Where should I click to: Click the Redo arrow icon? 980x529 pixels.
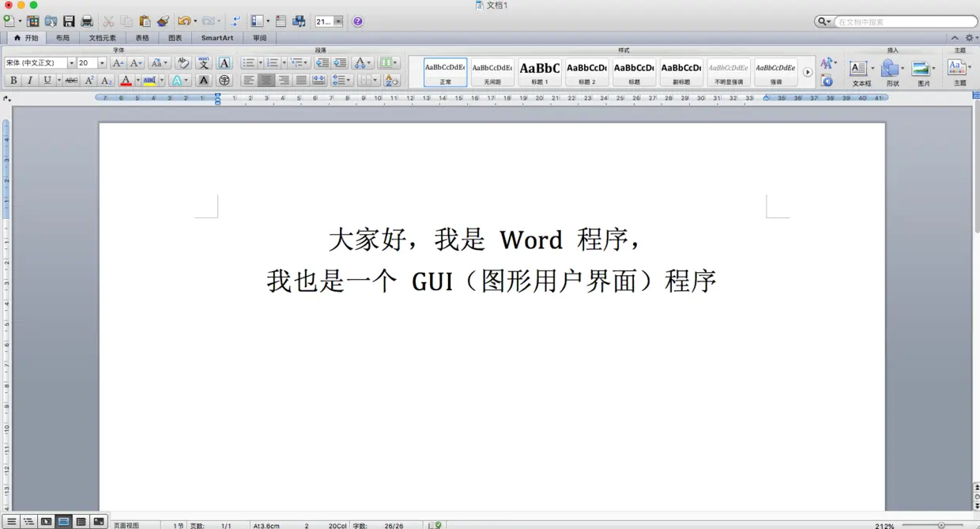coord(208,21)
